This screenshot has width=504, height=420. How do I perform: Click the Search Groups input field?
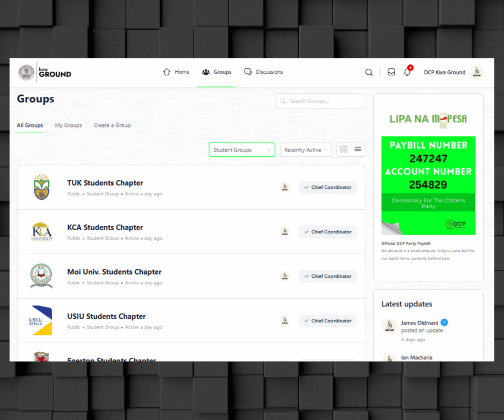[320, 101]
